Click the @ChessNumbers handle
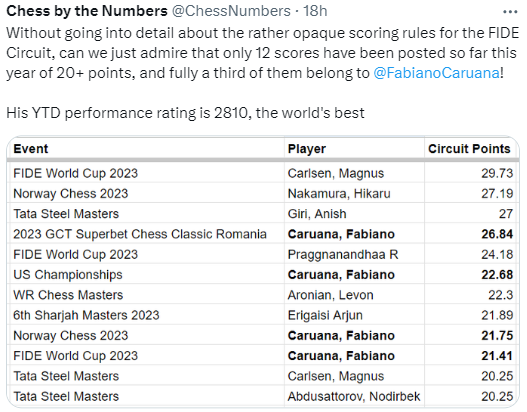The width and height of the screenshot is (527, 412). 231,11
